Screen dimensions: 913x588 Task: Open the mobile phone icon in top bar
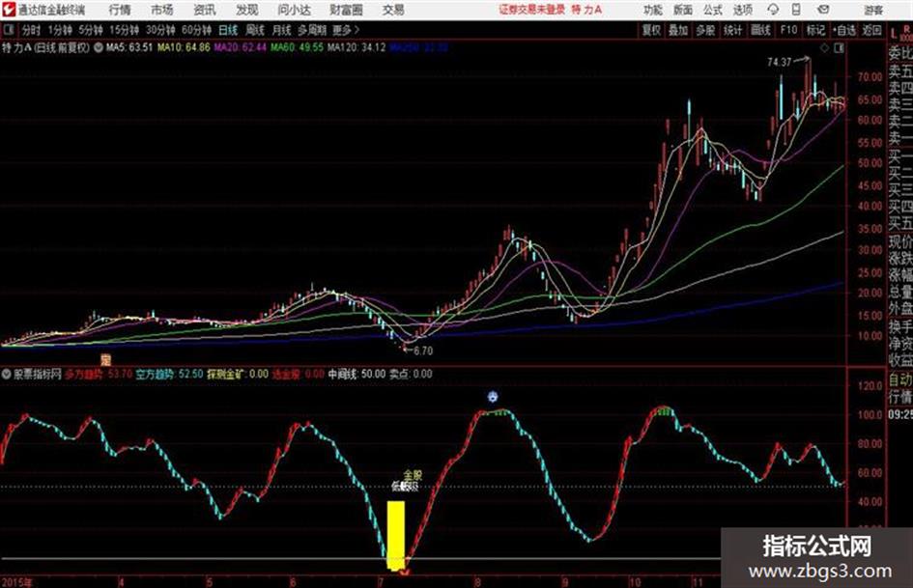pos(796,10)
